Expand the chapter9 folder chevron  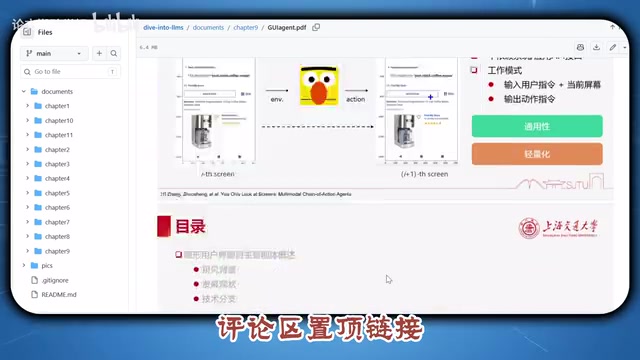pyautogui.click(x=27, y=251)
